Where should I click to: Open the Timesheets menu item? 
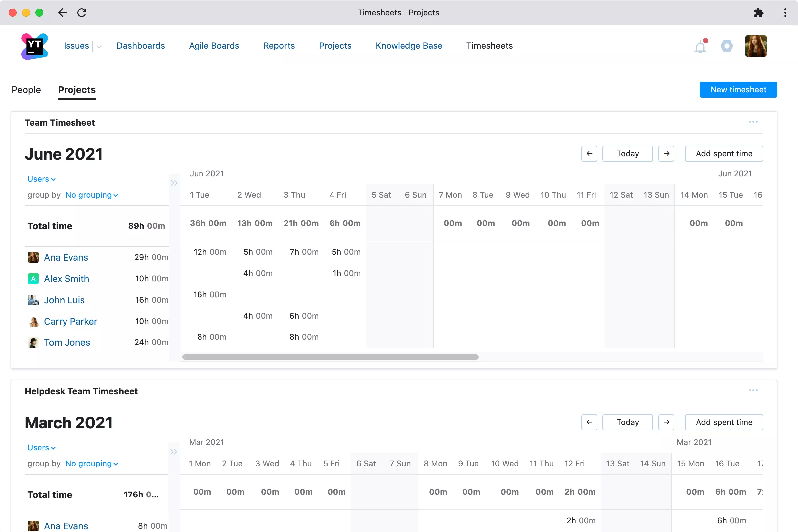pyautogui.click(x=490, y=46)
